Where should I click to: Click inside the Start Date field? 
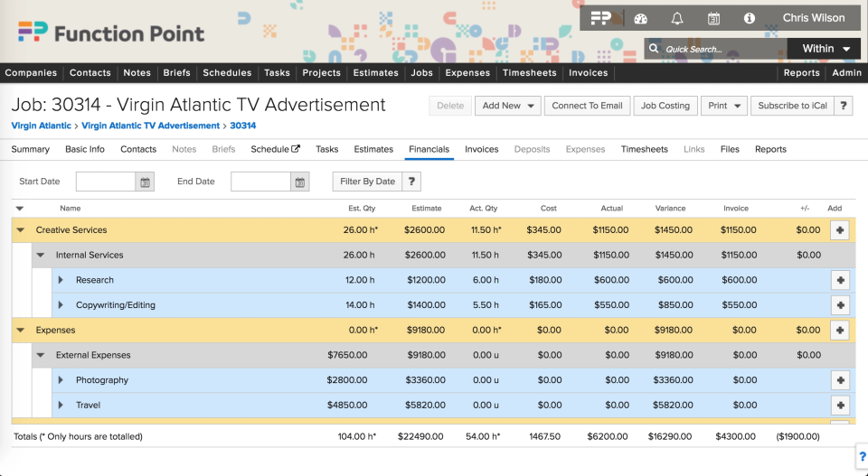105,182
